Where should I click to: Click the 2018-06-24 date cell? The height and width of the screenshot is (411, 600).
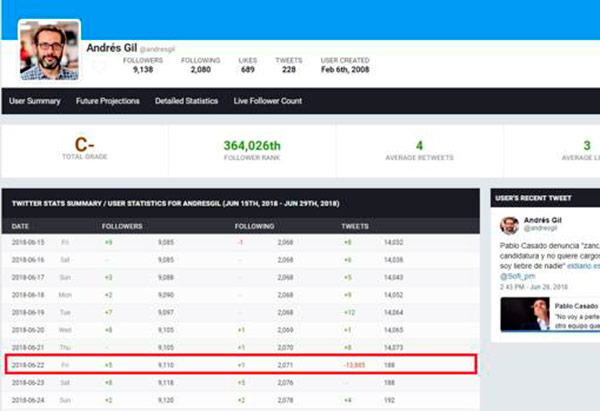point(28,400)
